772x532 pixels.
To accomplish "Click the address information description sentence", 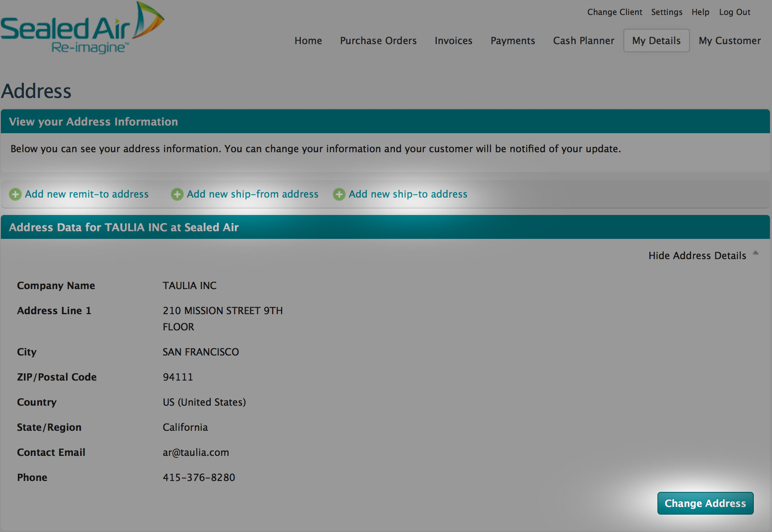I will (x=316, y=149).
